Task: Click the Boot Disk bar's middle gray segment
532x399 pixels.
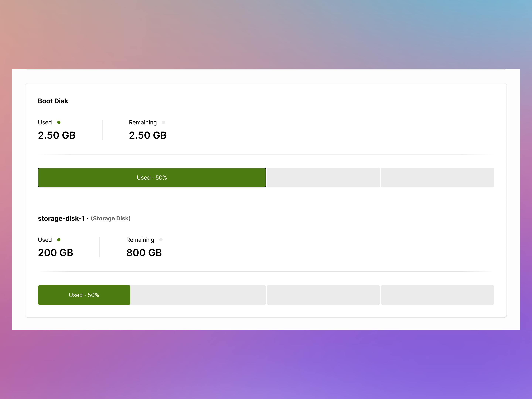Action: click(323, 178)
